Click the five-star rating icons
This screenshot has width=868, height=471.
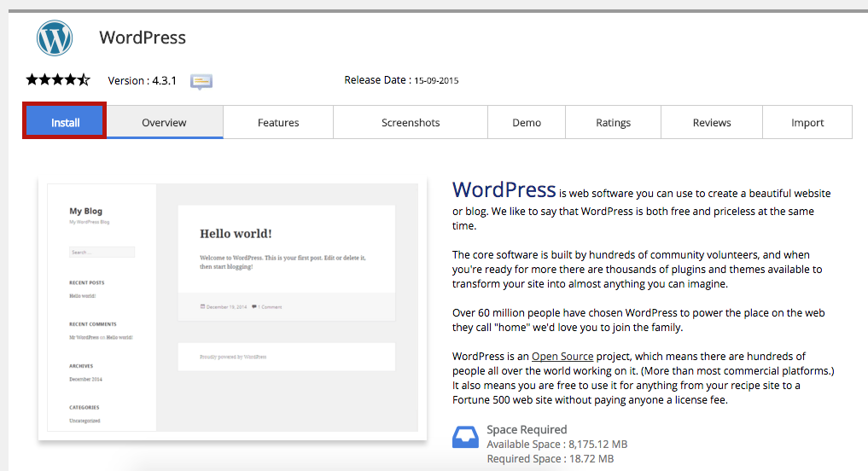point(57,79)
